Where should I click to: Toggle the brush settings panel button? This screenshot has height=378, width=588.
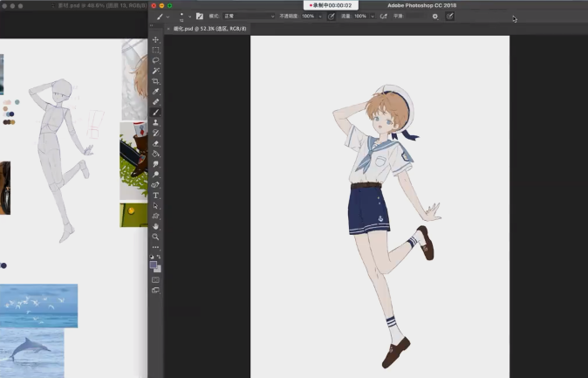[200, 16]
